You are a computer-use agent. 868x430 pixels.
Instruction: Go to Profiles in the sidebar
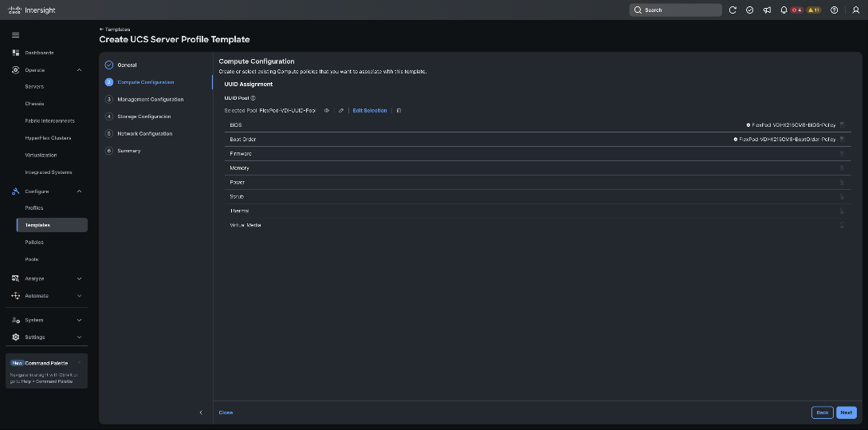tap(33, 207)
